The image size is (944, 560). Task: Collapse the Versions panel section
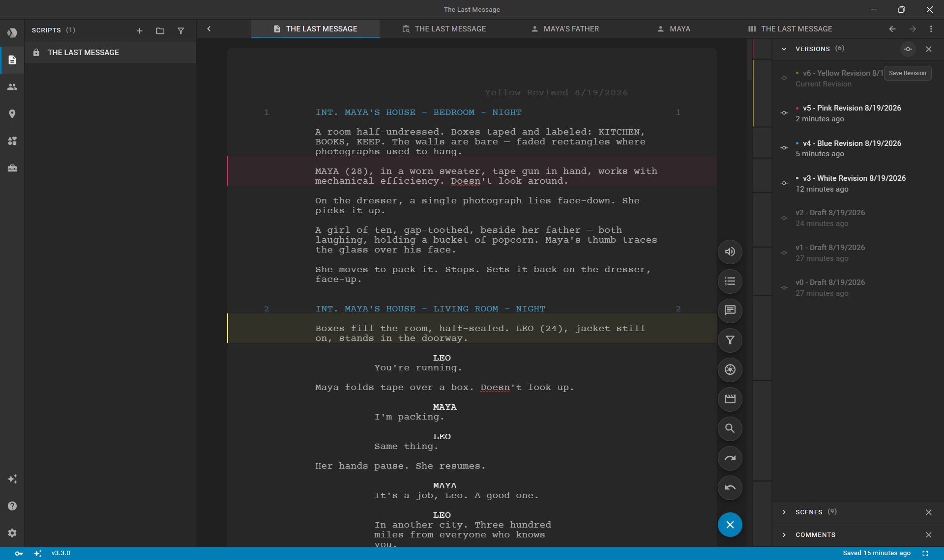point(784,49)
